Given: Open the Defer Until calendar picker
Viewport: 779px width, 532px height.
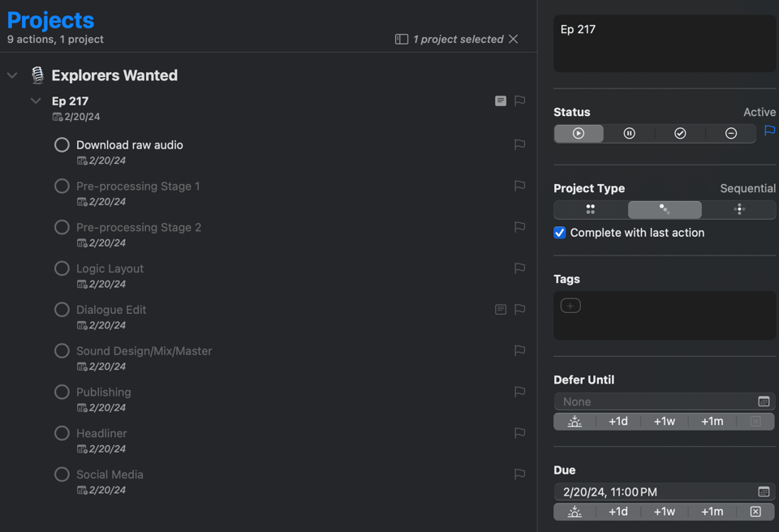Looking at the screenshot, I should (x=764, y=402).
